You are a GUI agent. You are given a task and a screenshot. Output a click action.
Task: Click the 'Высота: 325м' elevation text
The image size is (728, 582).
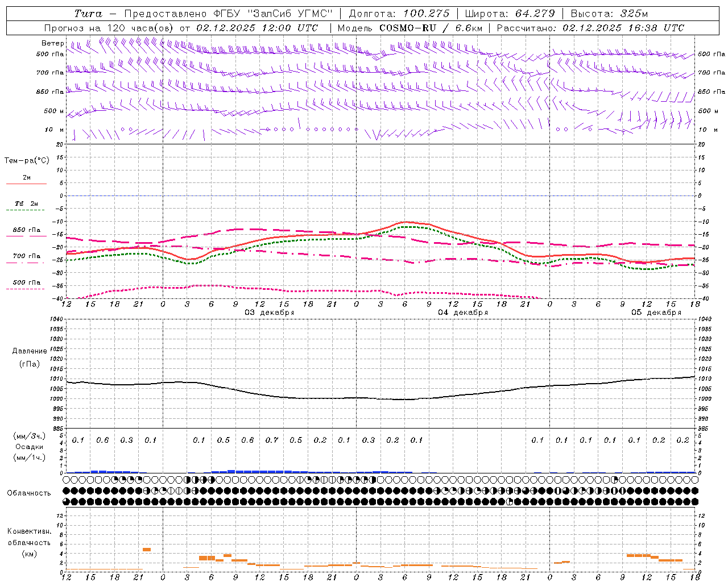609,14
